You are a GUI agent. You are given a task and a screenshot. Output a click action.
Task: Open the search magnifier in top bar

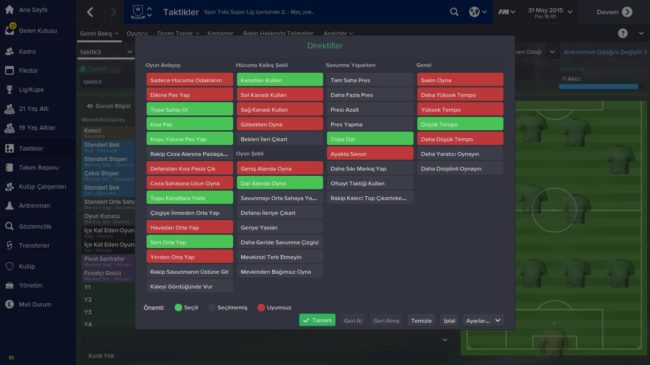coord(454,12)
